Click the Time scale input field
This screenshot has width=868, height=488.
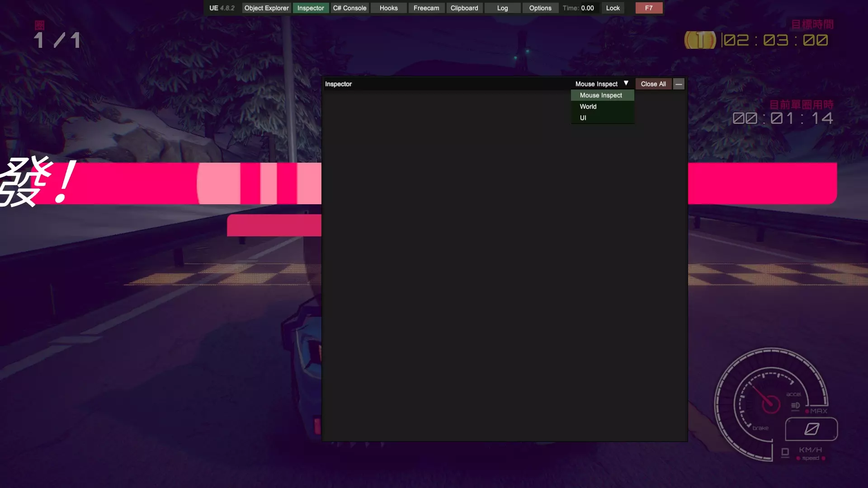(589, 8)
